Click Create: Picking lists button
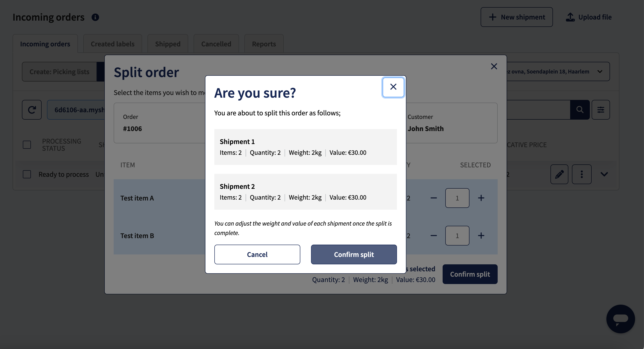This screenshot has height=349, width=644. coord(59,71)
